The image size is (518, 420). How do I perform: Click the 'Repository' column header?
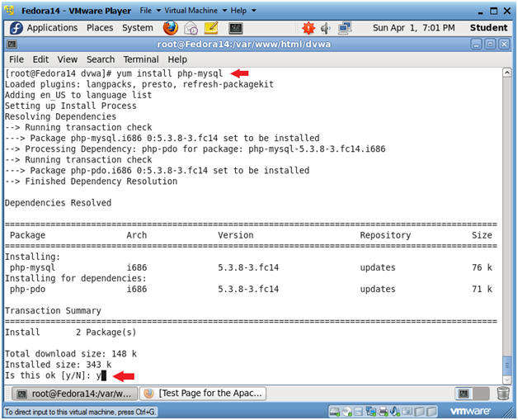385,235
